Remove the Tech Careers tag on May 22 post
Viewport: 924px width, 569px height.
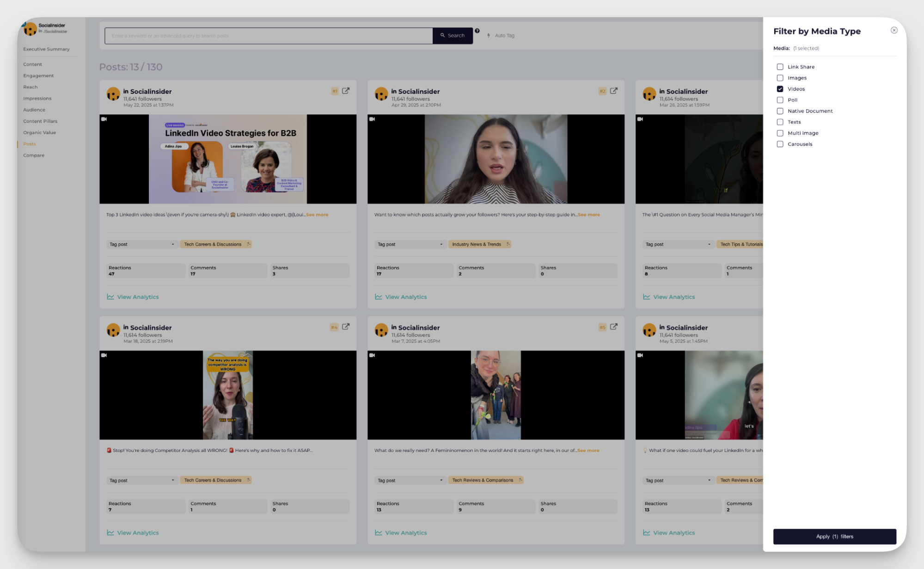pyautogui.click(x=249, y=244)
